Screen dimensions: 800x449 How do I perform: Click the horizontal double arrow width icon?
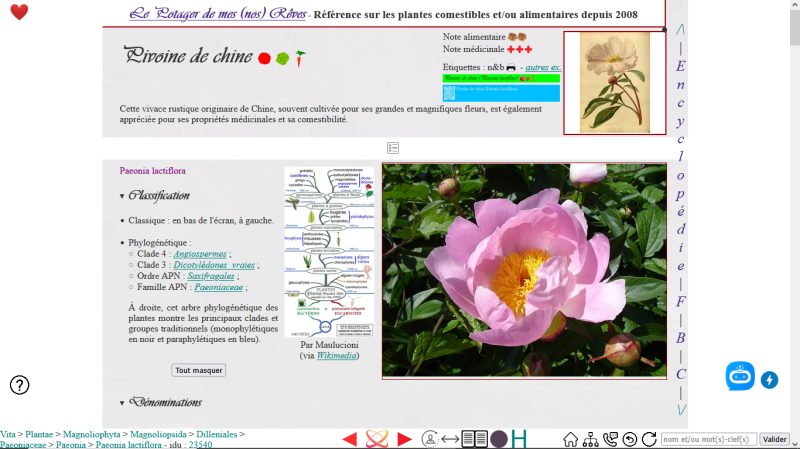point(450,439)
